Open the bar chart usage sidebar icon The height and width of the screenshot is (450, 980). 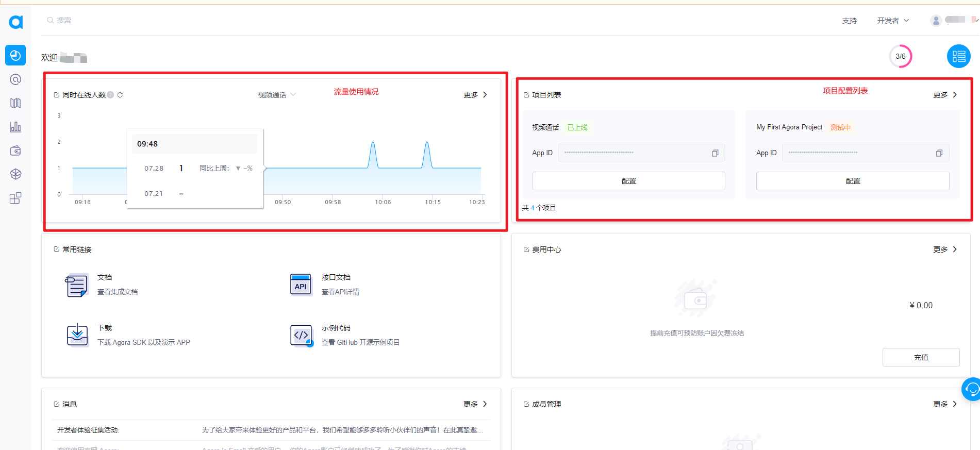pos(15,127)
